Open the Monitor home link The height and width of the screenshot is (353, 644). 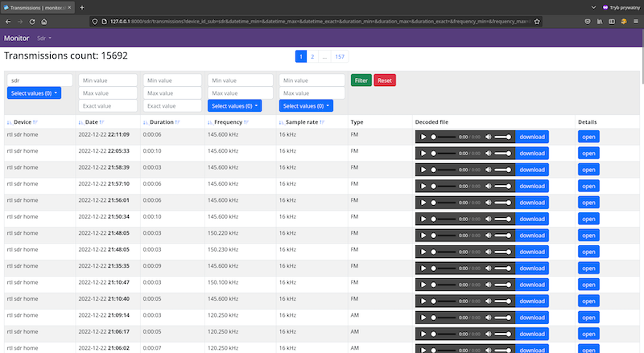click(16, 38)
